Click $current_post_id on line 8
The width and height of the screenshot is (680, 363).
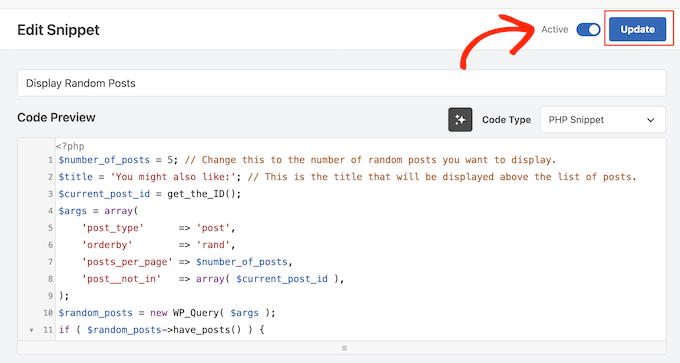click(282, 279)
